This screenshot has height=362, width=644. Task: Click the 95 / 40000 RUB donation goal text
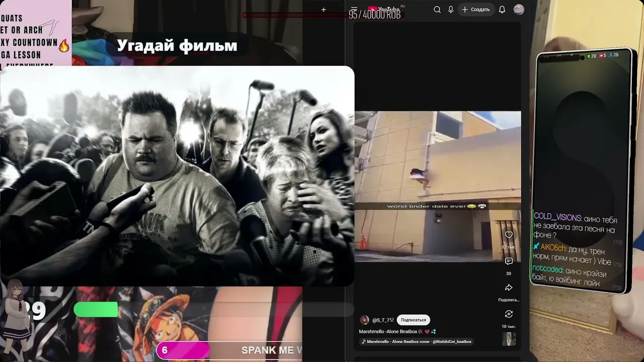(374, 15)
